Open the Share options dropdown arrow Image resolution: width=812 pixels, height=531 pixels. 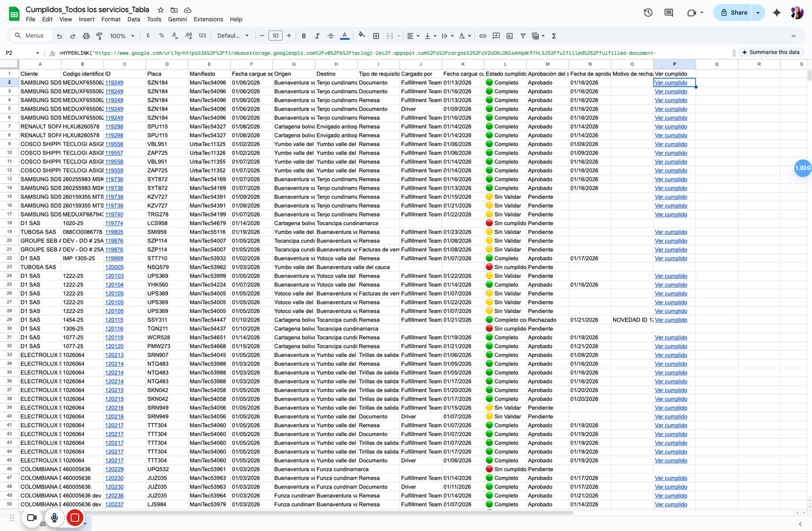coord(758,13)
